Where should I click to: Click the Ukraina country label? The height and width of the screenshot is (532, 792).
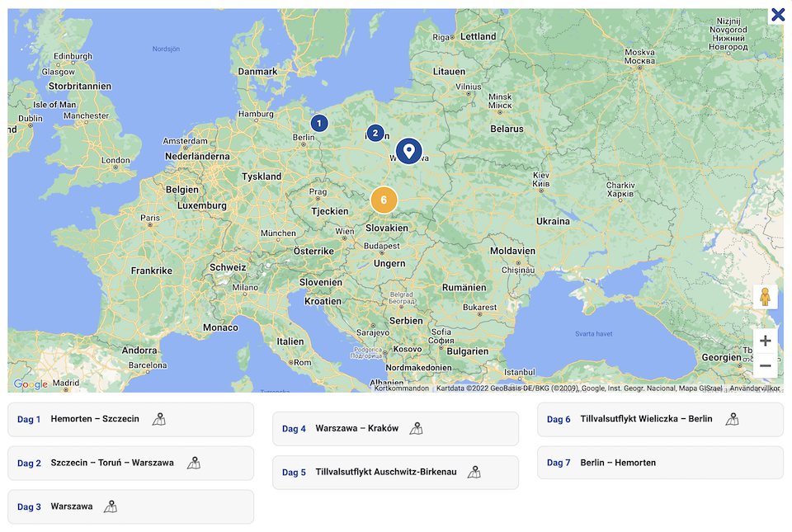553,221
